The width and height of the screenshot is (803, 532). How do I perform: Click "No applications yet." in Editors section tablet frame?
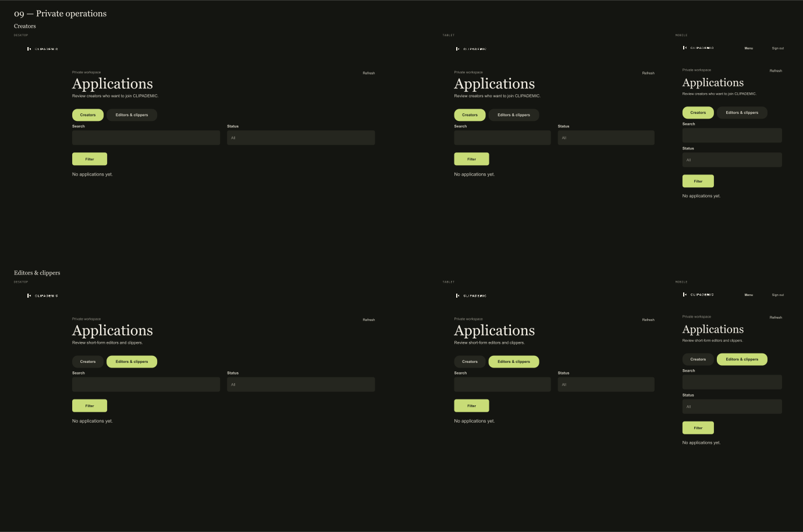tap(474, 421)
